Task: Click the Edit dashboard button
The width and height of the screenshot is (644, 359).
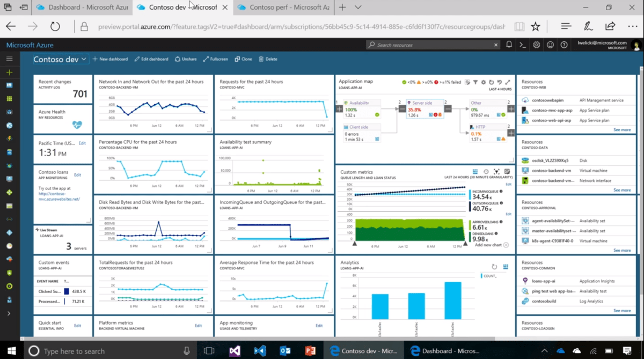Action: (151, 59)
